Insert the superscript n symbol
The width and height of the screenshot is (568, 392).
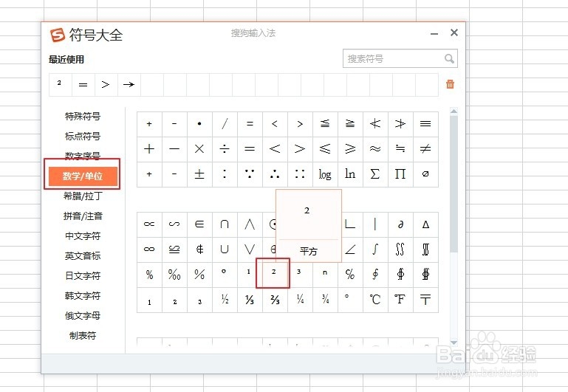click(325, 275)
